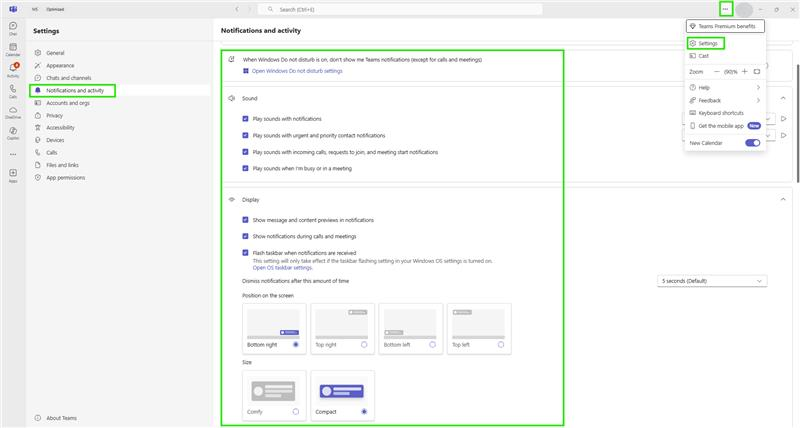This screenshot has width=800, height=428.
Task: Select Comfy notification size radio
Action: (x=296, y=412)
